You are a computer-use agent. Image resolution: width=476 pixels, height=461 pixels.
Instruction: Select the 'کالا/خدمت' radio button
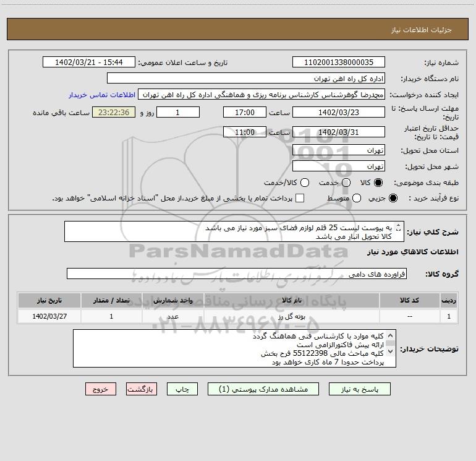305,183
